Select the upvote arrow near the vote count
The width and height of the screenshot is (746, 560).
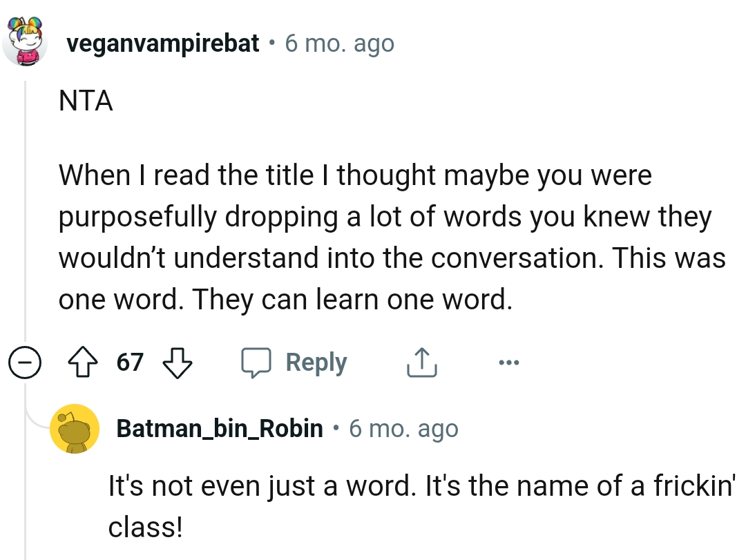tap(83, 361)
